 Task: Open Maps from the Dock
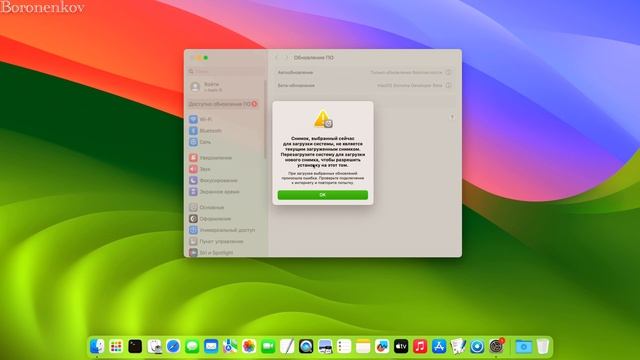click(x=230, y=347)
